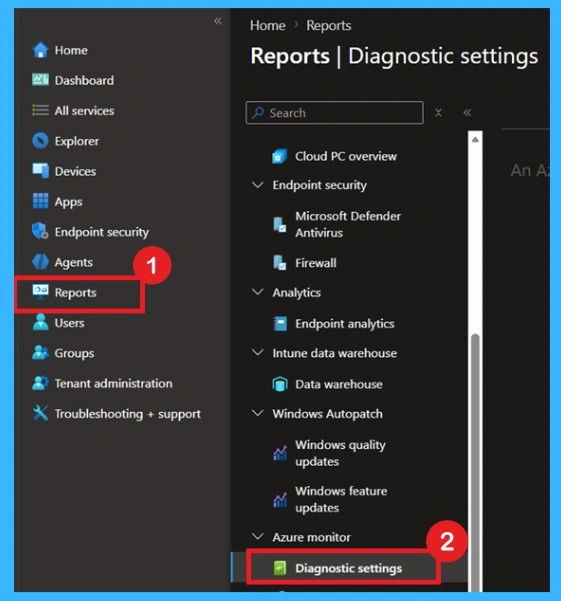Click the Agents icon in sidebar
The height and width of the screenshot is (601, 561).
(40, 262)
